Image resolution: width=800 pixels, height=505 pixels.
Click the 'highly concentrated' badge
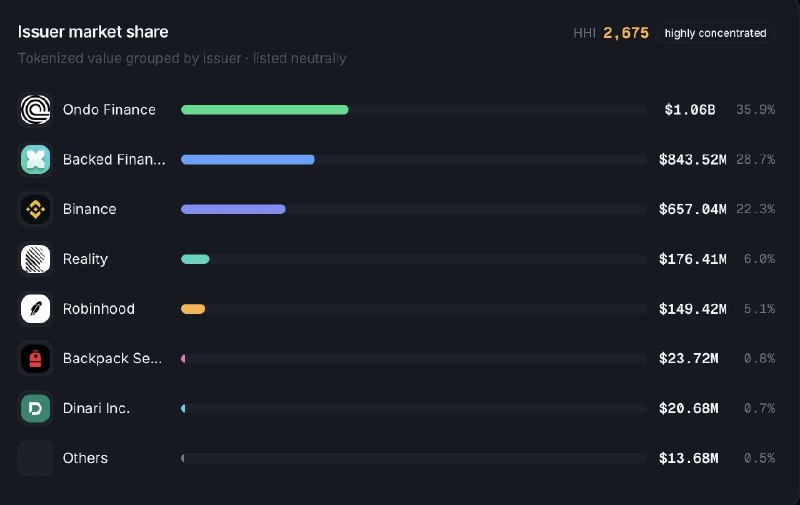[x=715, y=33]
